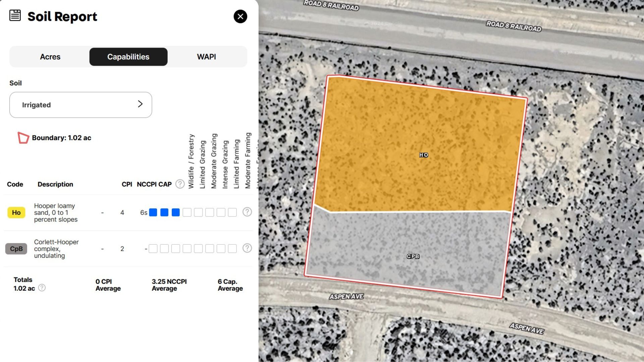Click help icon next to Totals acreage
This screenshot has width=644, height=362.
click(x=42, y=288)
